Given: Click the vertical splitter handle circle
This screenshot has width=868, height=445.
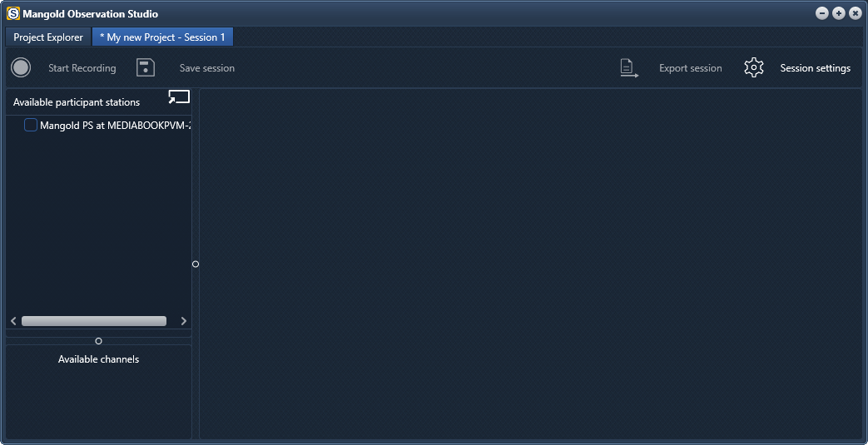Looking at the screenshot, I should [196, 264].
